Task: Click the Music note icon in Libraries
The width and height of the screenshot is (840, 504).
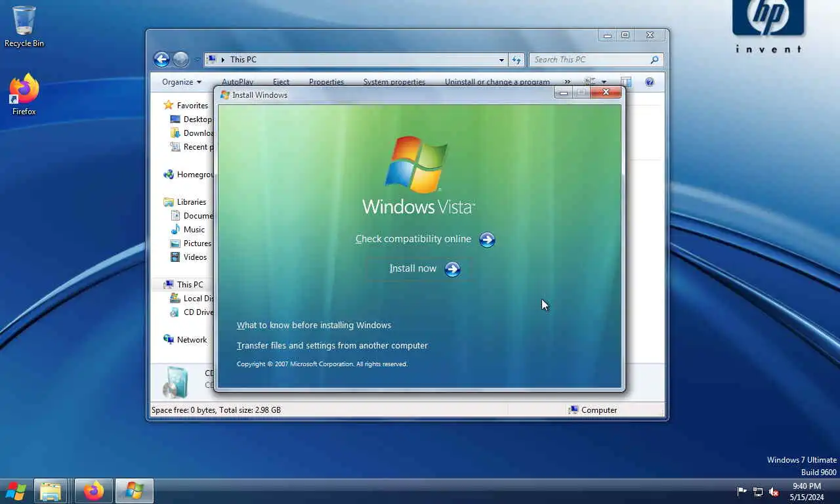Action: coord(175,230)
